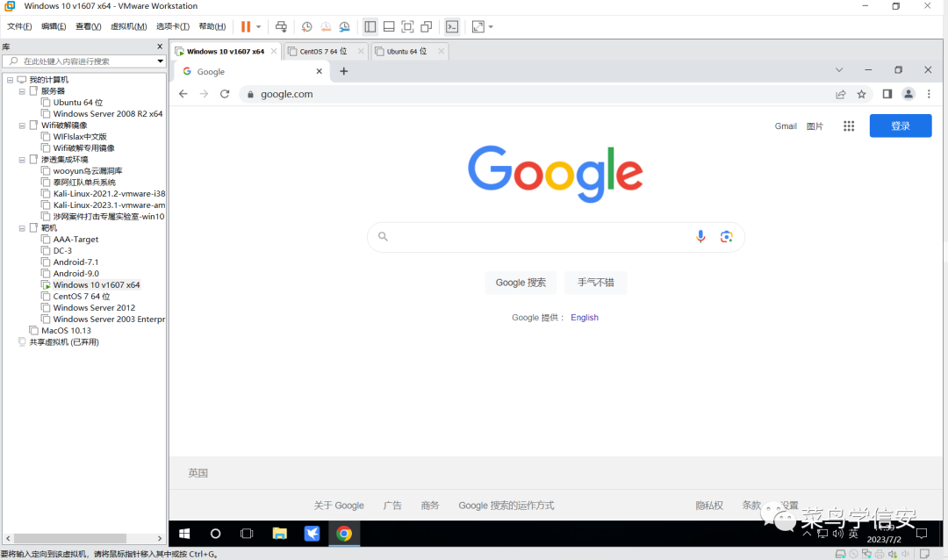The image size is (948, 560).
Task: Send Ctrl+Alt+Del to the virtual machine
Action: click(281, 26)
